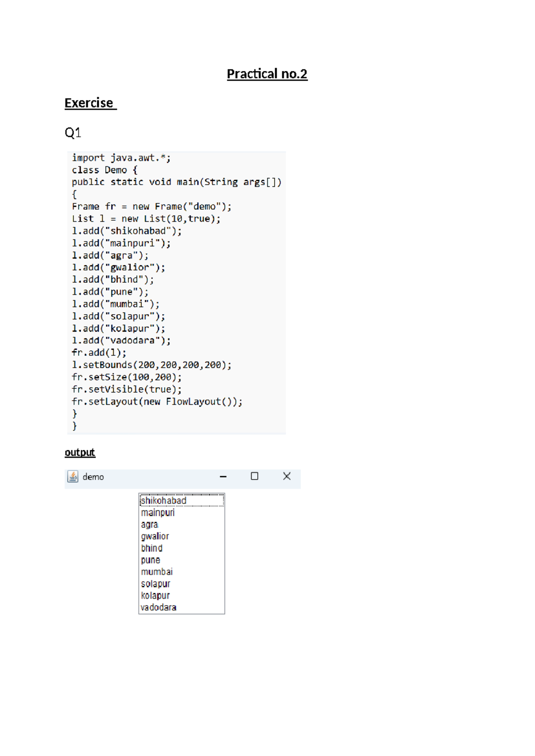Screen dimensions: 535x756
Task: Select solapur in the list
Action: click(x=181, y=583)
